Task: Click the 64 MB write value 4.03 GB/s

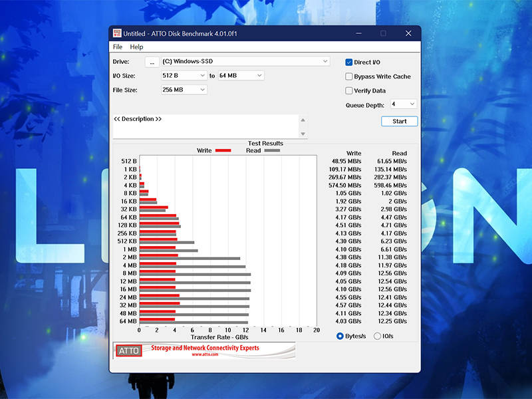Action: click(348, 321)
